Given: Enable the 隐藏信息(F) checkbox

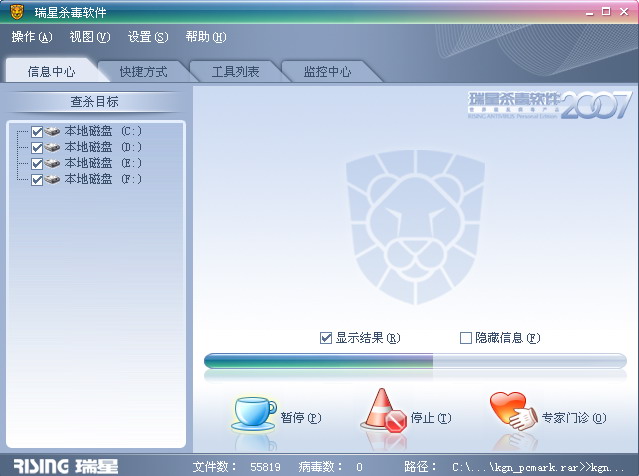Looking at the screenshot, I should (x=465, y=338).
